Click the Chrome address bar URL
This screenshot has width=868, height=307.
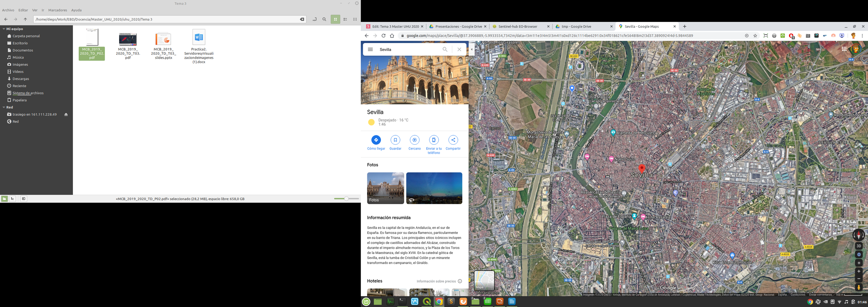pos(550,36)
